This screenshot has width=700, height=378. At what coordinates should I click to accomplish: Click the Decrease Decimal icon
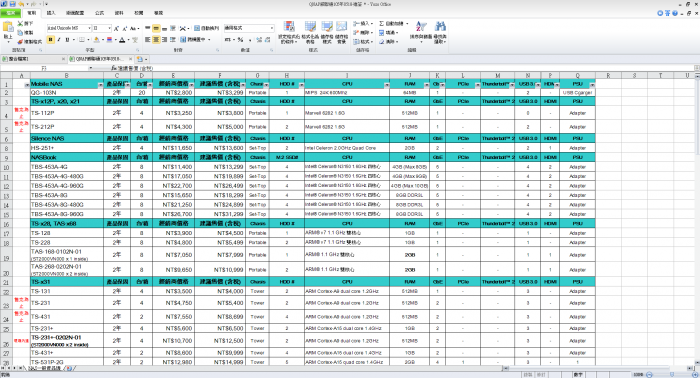click(x=267, y=40)
